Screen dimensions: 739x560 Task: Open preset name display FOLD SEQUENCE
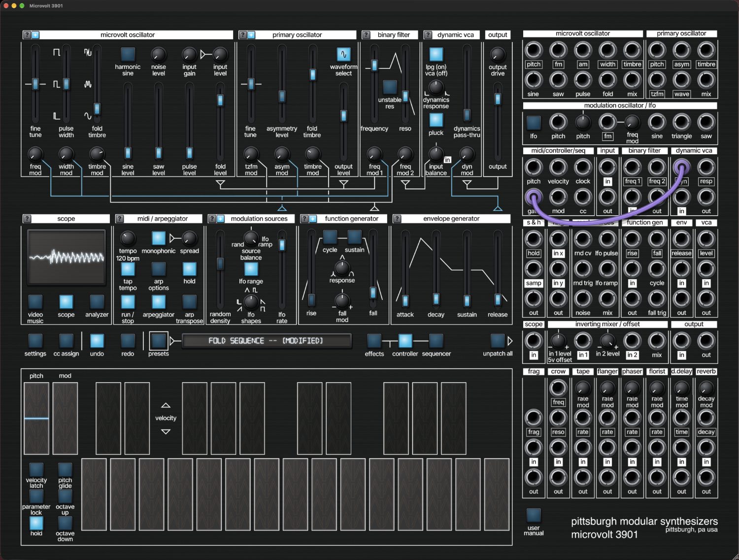(267, 341)
